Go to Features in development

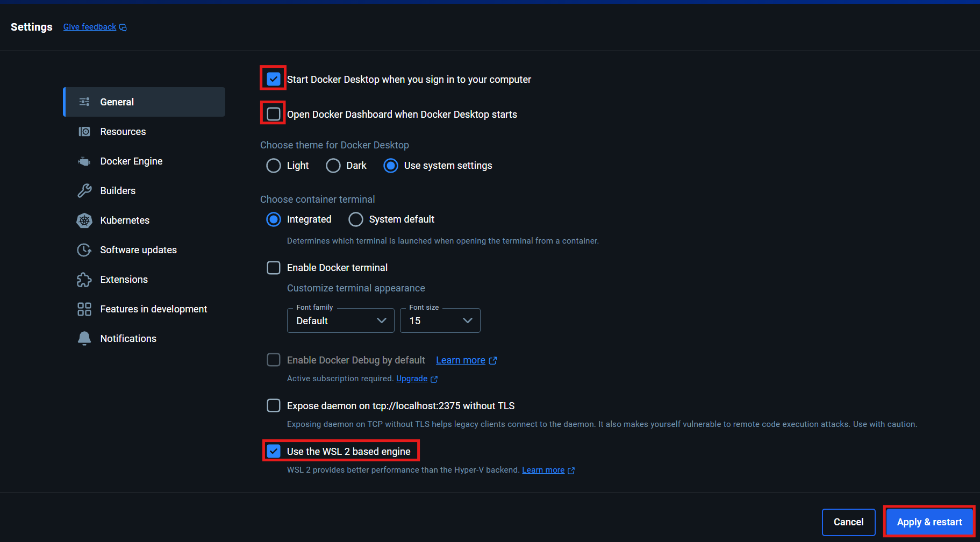[144, 309]
